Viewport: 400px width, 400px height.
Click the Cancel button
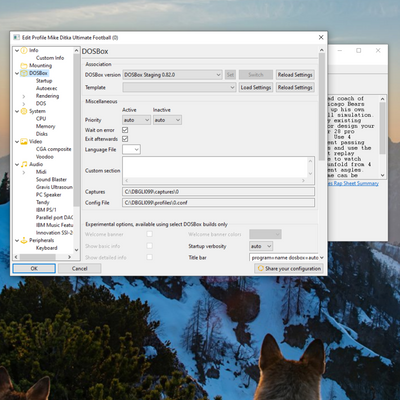79,268
